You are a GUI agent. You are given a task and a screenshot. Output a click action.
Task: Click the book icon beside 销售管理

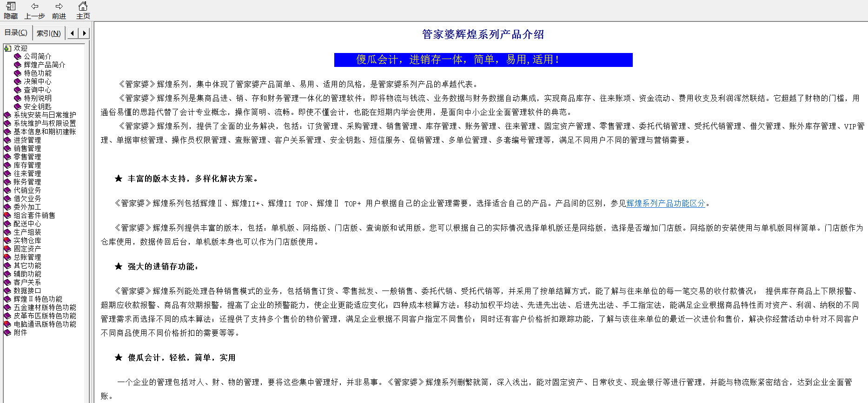click(7, 148)
